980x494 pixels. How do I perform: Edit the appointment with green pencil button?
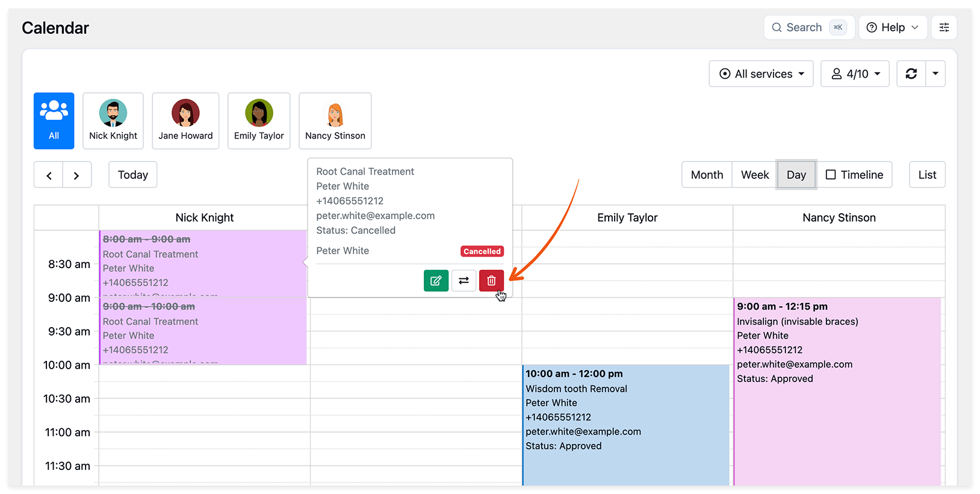coord(436,281)
